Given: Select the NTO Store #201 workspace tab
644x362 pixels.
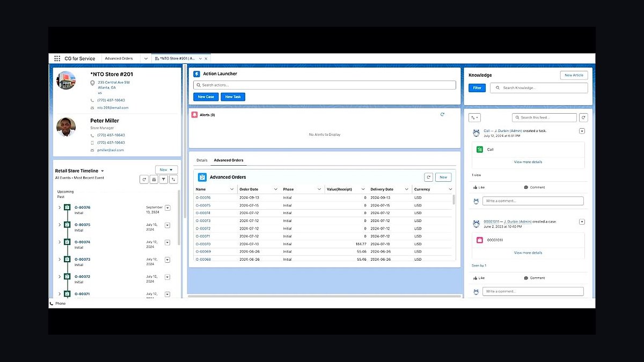Looking at the screenshot, I should pyautogui.click(x=178, y=58).
